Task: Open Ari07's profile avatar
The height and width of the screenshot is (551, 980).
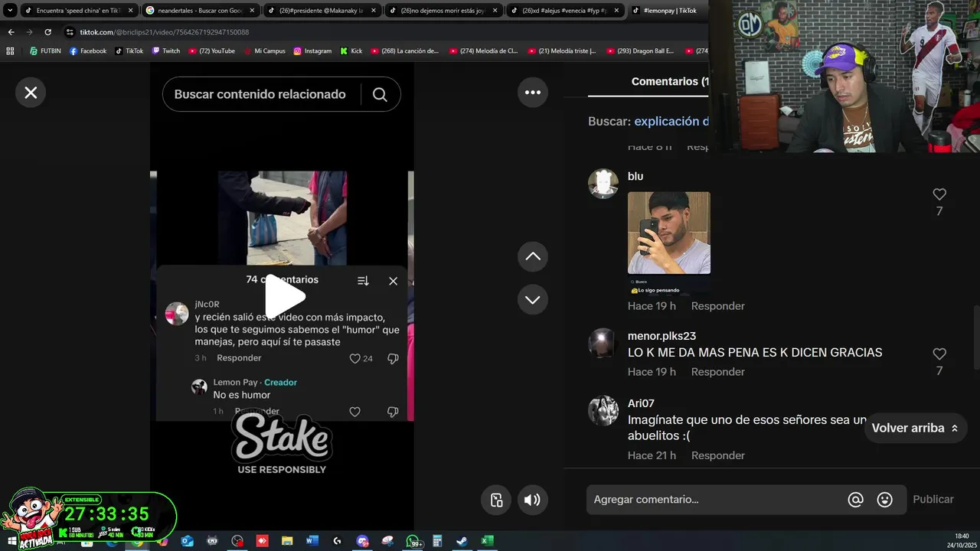Action: pos(603,411)
